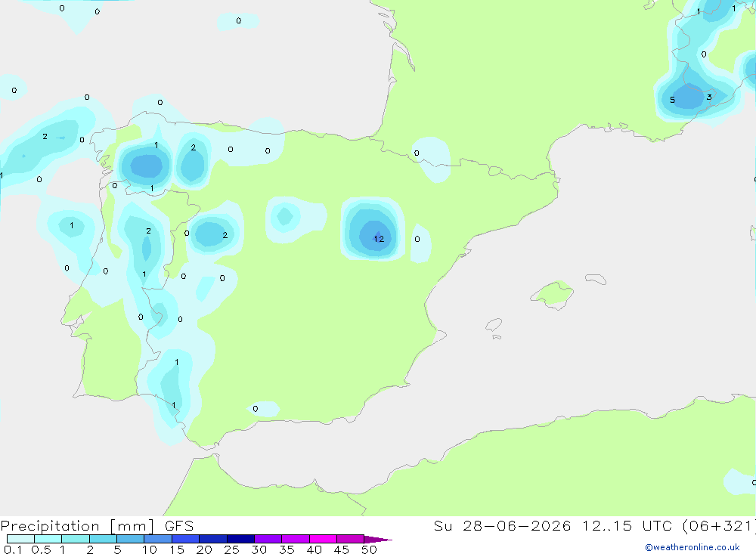
Task: Pick the 2–5 mm legend color swatch
Action: 103,539
